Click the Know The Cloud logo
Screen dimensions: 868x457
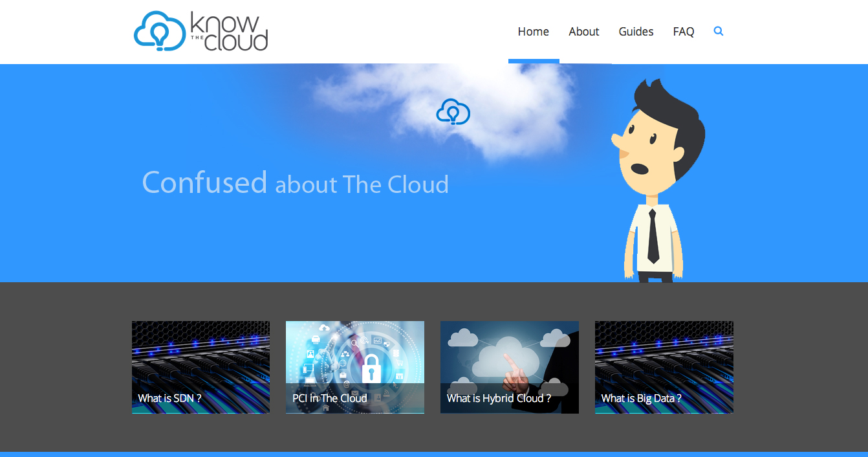pos(201,31)
